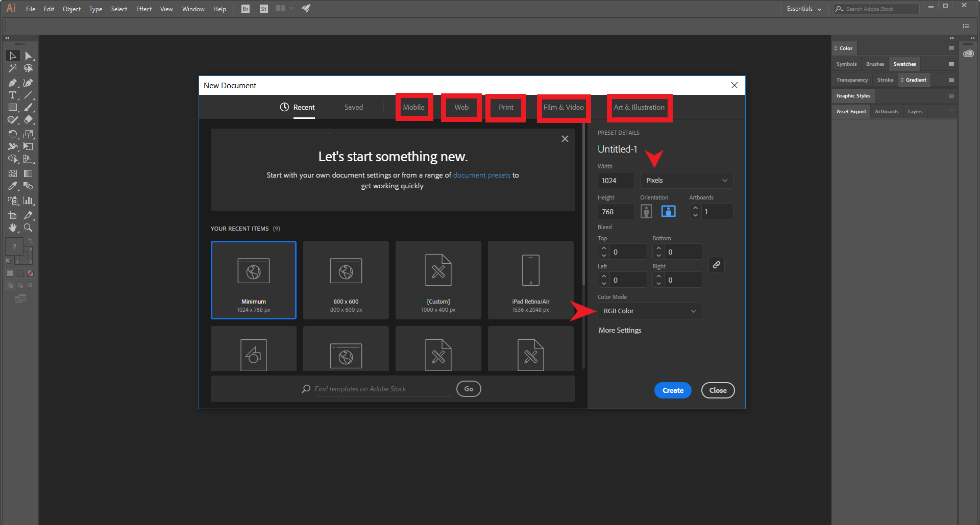Select the Direct Selection tool
Viewport: 980px width, 525px height.
coord(29,56)
